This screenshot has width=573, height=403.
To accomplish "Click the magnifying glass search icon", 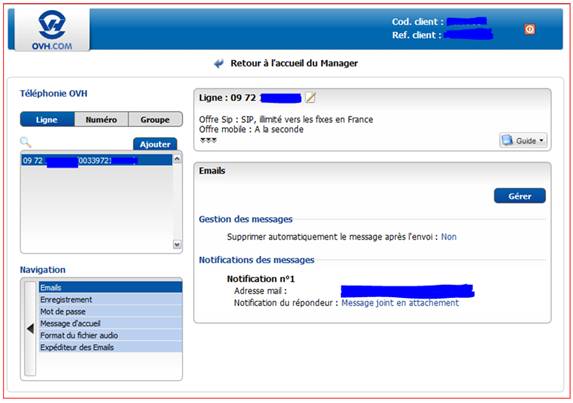I will pyautogui.click(x=26, y=142).
